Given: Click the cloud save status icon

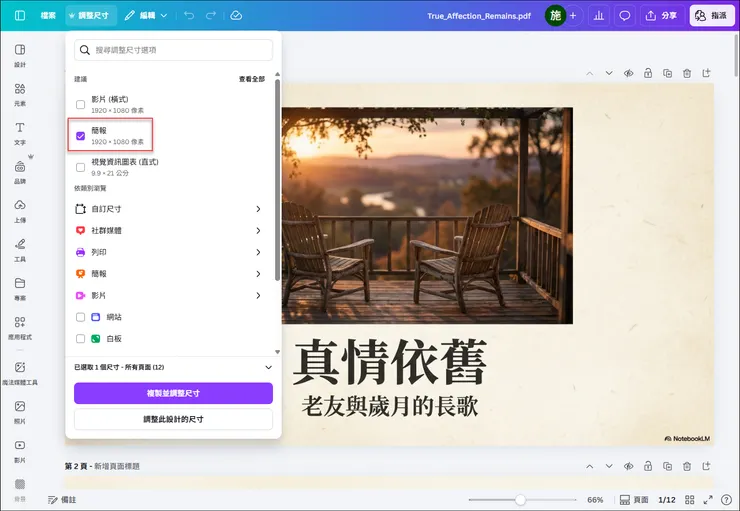Looking at the screenshot, I should [236, 16].
